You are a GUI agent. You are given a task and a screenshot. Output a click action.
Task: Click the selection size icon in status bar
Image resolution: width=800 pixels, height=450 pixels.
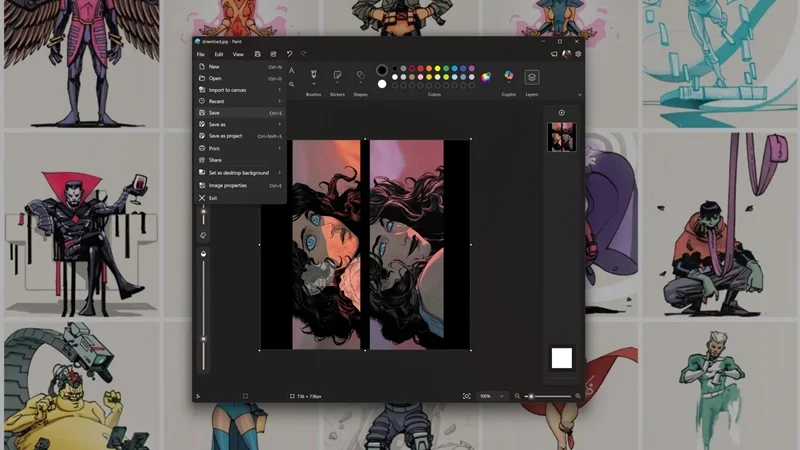245,396
